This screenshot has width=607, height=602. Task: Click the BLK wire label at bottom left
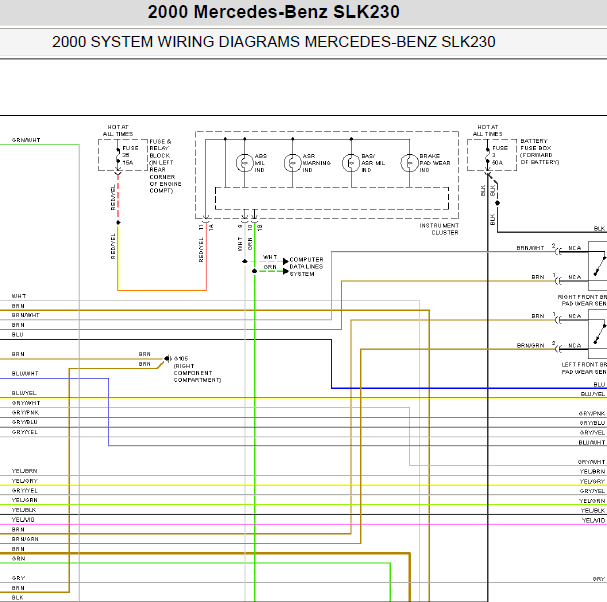[x=17, y=597]
